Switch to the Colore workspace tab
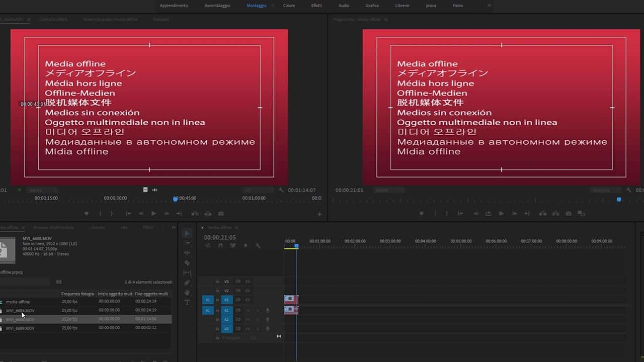This screenshot has height=362, width=644. (x=289, y=6)
